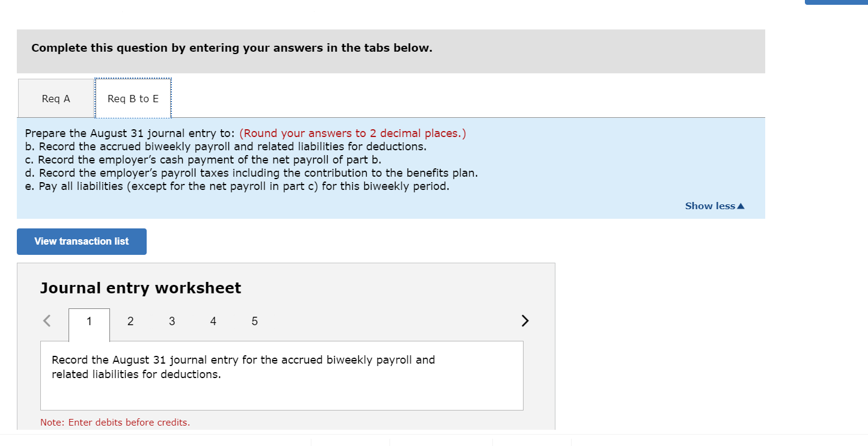Click the left navigation chevron
Viewport: 868px width, 446px height.
coord(46,320)
